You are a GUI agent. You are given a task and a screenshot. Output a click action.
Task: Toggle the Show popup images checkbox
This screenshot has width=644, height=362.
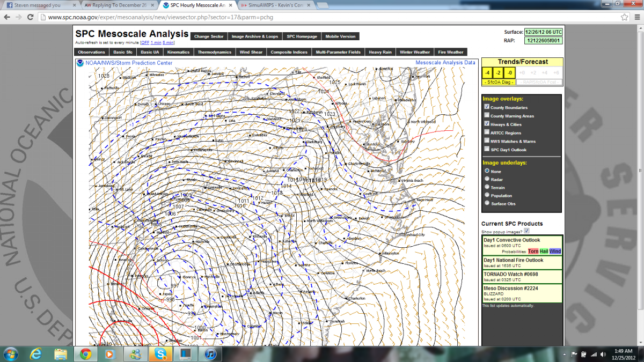[x=526, y=231]
